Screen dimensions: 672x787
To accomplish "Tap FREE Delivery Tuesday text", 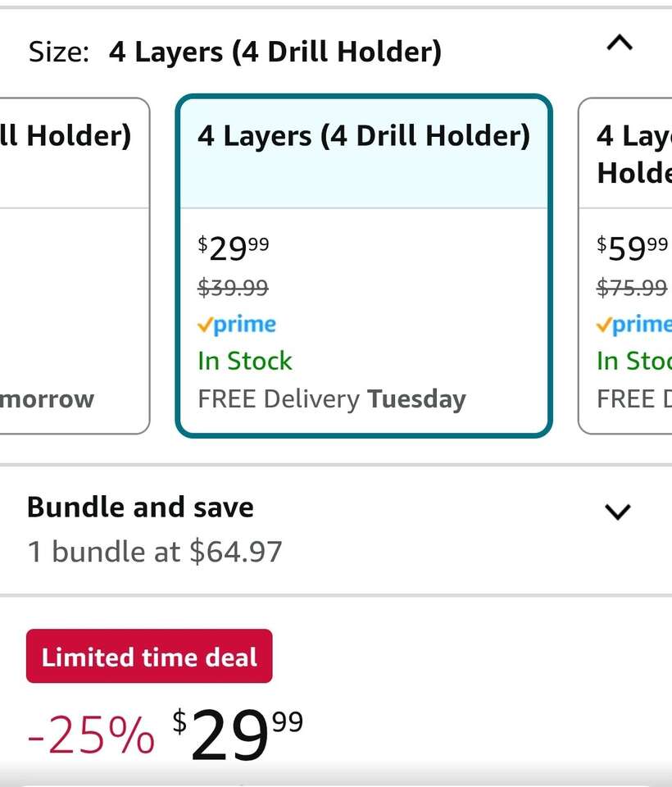I will click(x=331, y=399).
